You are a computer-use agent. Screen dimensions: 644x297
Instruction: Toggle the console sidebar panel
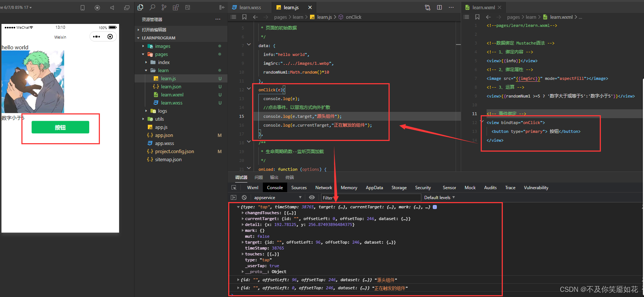(x=234, y=198)
